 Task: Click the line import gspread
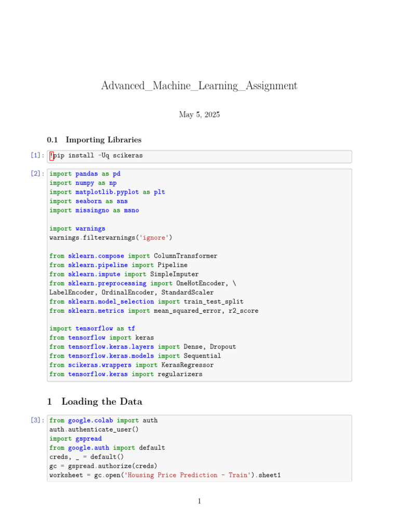[76, 438]
